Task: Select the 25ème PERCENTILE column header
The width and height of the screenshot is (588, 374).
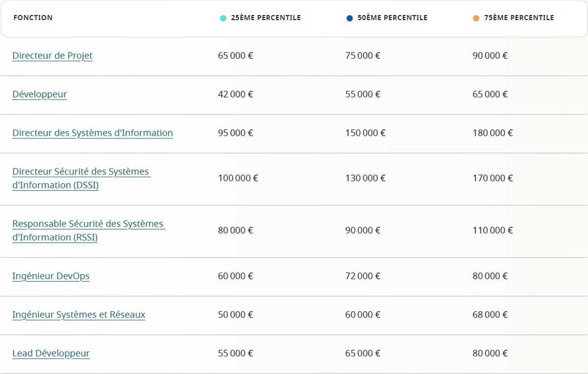Action: (266, 18)
